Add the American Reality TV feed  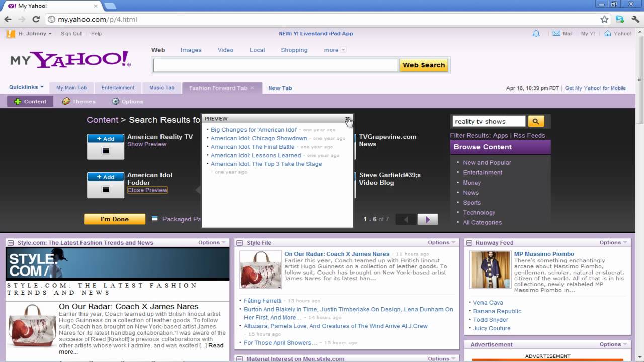[x=106, y=139]
